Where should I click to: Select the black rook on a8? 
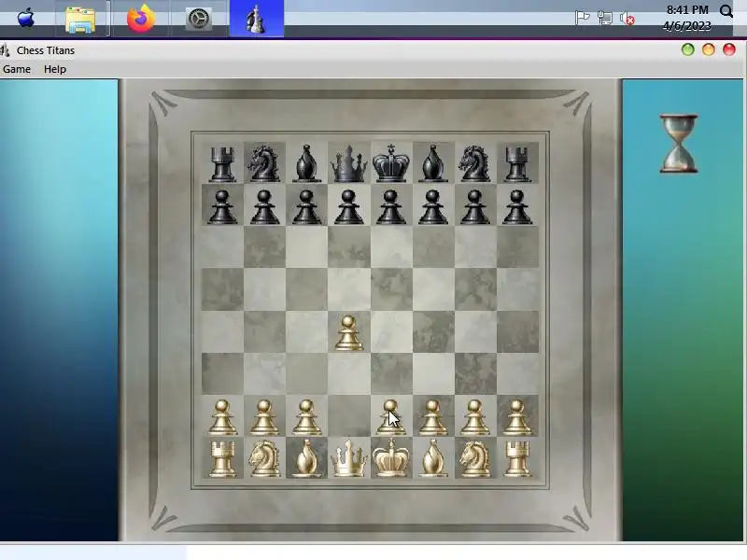pyautogui.click(x=222, y=164)
